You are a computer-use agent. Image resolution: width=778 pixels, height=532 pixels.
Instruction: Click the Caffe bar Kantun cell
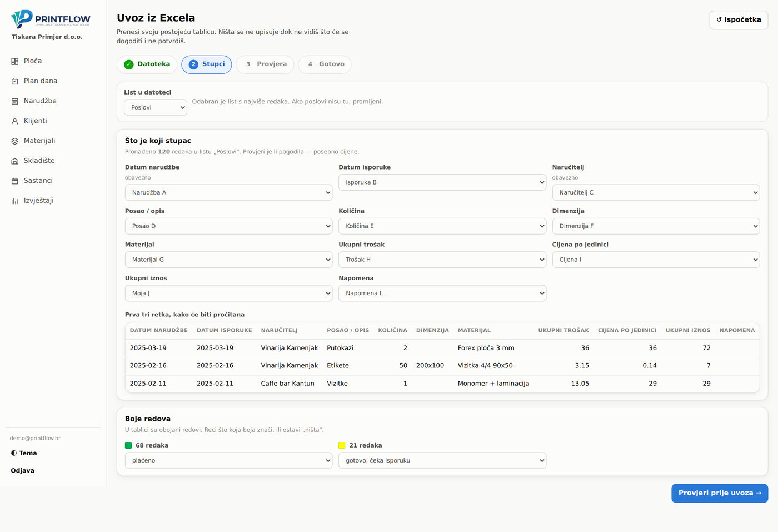pyautogui.click(x=288, y=384)
